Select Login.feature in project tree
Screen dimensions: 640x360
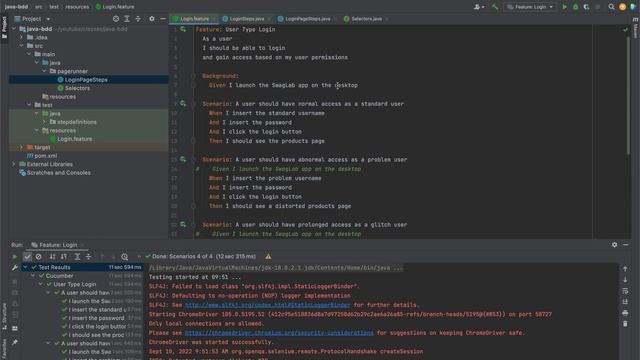74,139
